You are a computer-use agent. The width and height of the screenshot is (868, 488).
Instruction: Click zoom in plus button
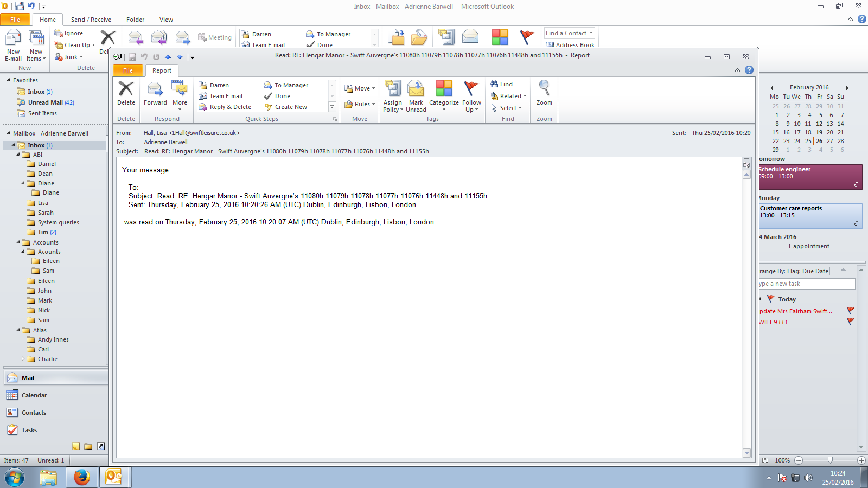coord(861,460)
